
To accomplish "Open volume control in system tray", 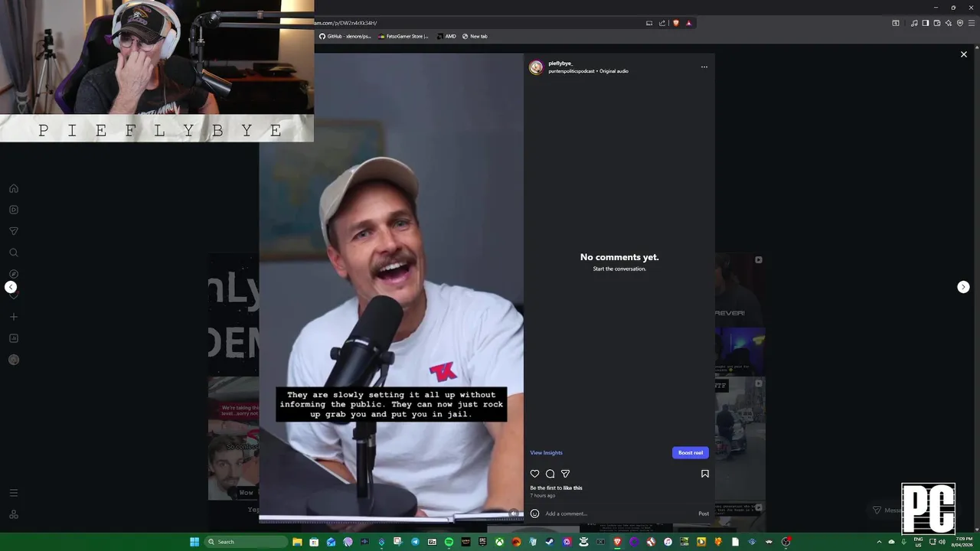I will click(x=942, y=542).
